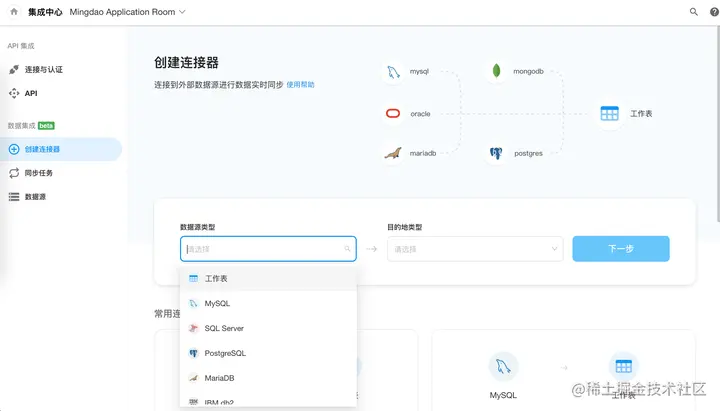The width and height of the screenshot is (720, 411).
Task: Click the 下一步 button
Action: pyautogui.click(x=621, y=249)
